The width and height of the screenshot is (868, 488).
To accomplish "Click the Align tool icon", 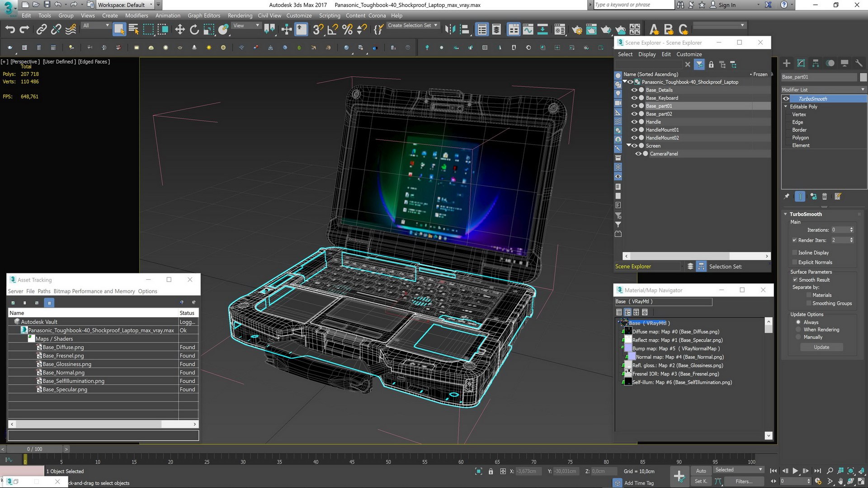I will coord(464,30).
